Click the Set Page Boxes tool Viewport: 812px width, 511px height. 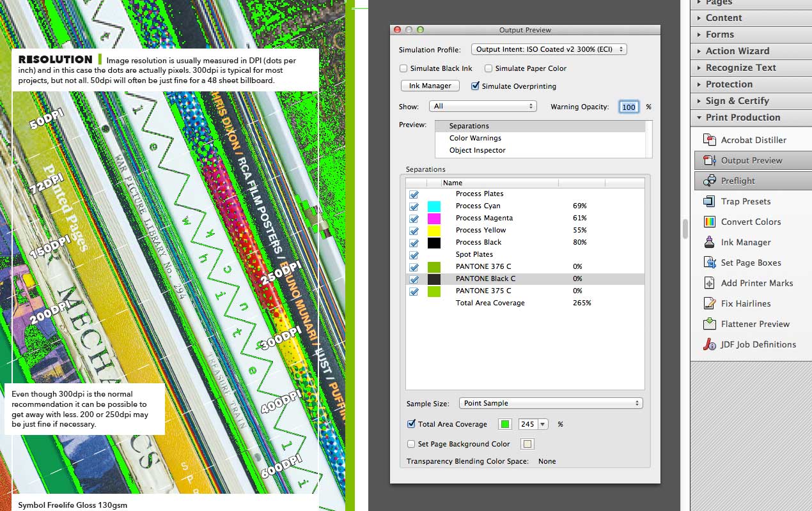(751, 263)
